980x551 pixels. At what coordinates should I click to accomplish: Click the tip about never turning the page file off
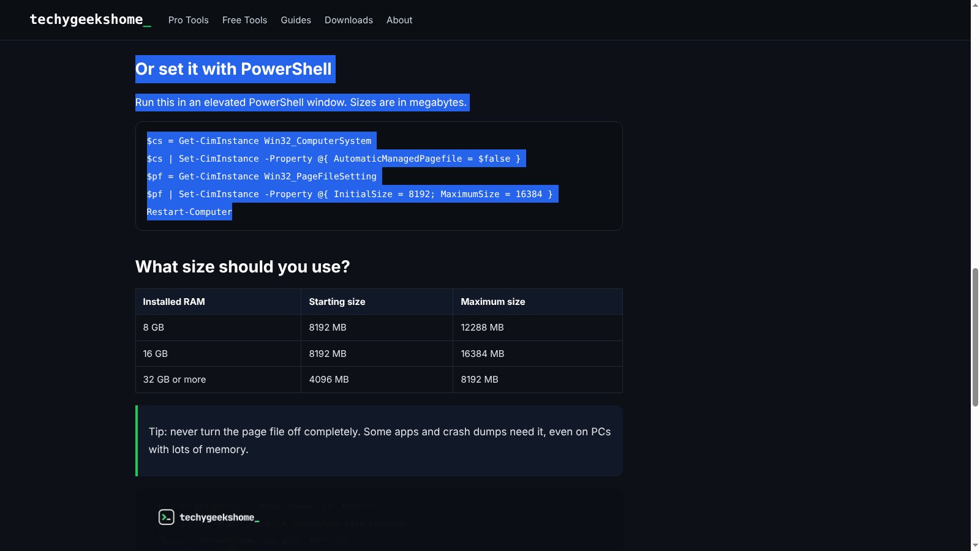[x=379, y=441]
